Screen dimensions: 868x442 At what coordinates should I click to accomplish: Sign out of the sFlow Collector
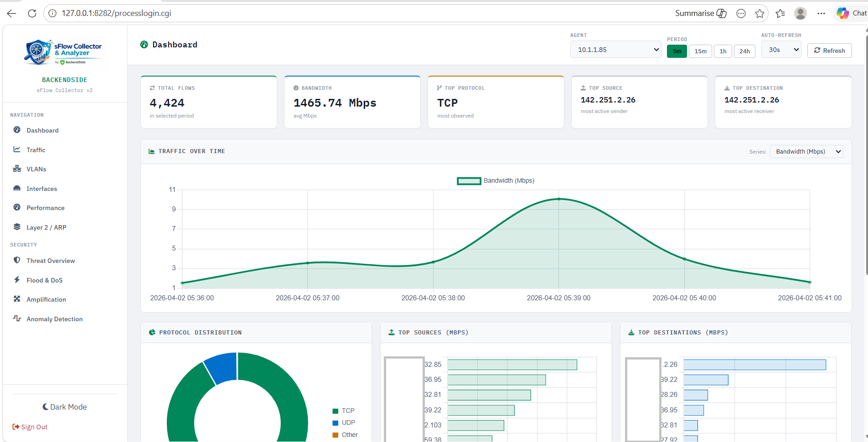tap(30, 427)
